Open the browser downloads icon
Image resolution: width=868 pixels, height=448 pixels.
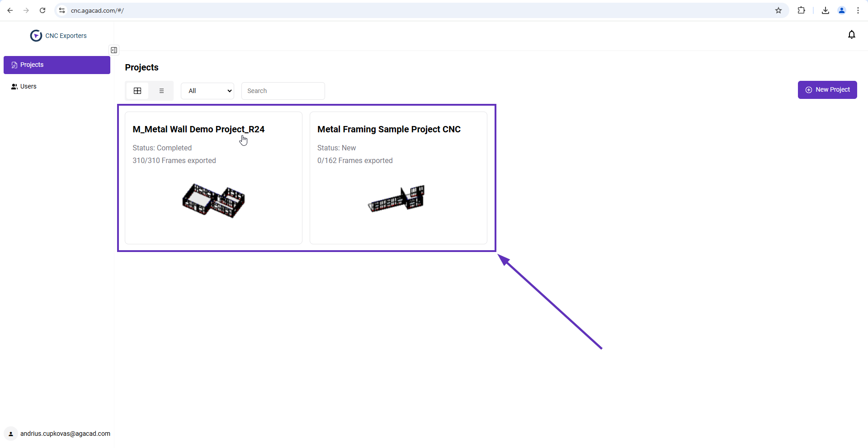(x=825, y=10)
